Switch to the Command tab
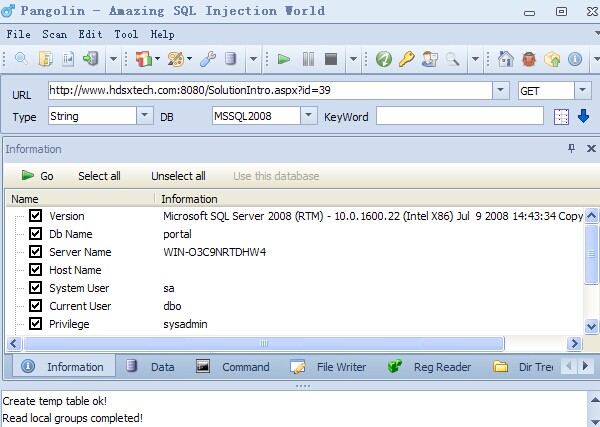 (x=233, y=367)
